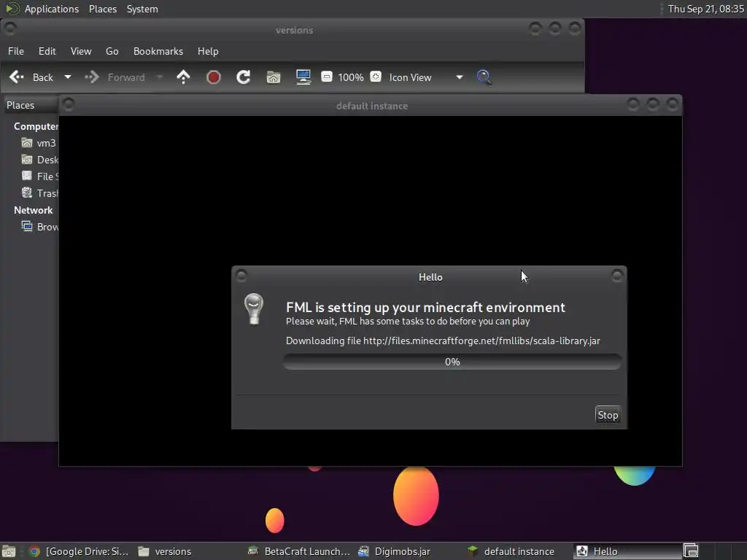Open the Help menu

pyautogui.click(x=208, y=51)
